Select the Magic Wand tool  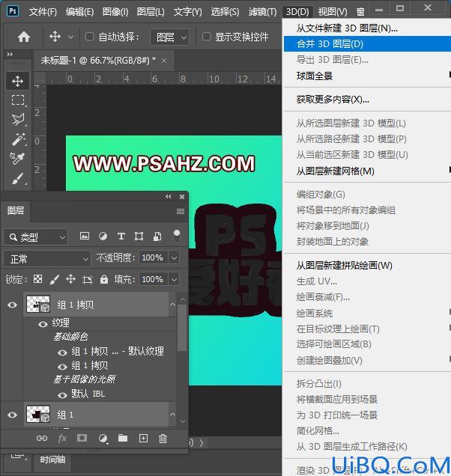click(x=18, y=139)
